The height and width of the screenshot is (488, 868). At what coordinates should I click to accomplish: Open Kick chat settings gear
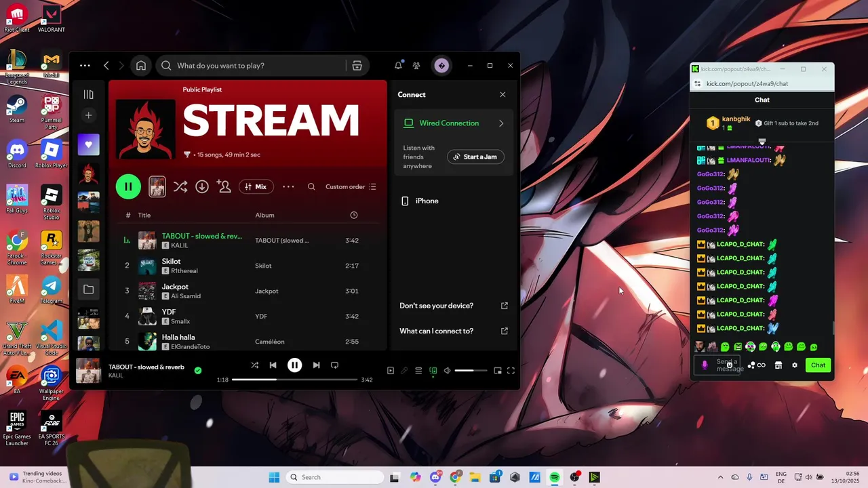[795, 365]
